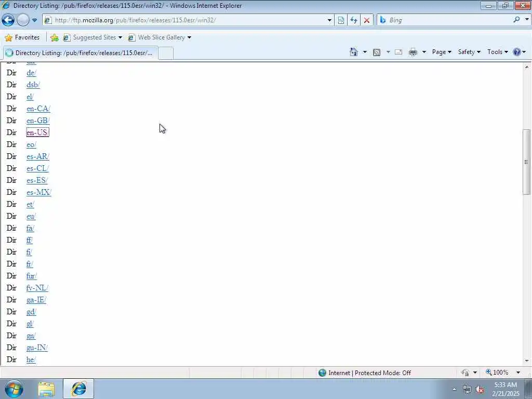Click the status bar privacy lock icon

465,373
